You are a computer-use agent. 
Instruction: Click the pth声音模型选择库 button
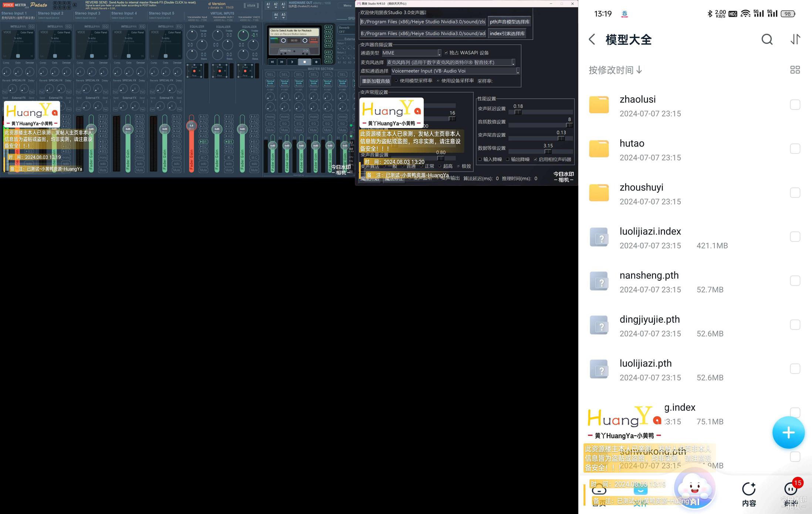[x=509, y=22]
